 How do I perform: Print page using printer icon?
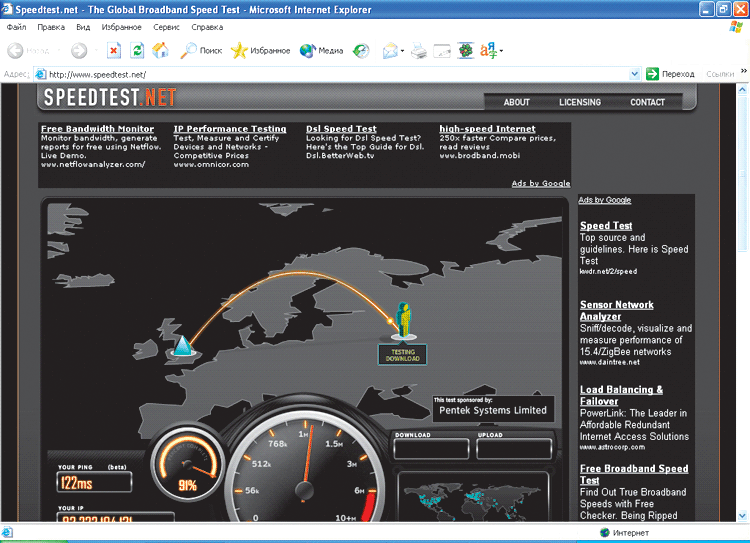419,50
